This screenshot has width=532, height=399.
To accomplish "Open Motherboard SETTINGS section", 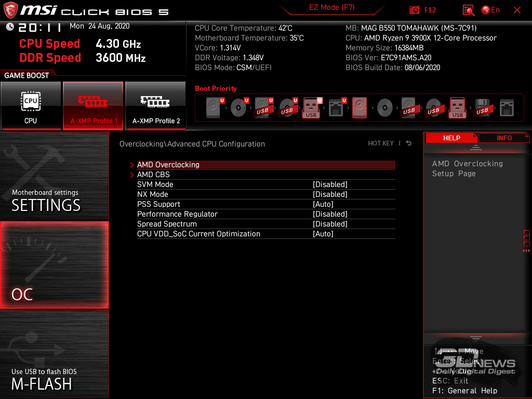I will click(54, 176).
